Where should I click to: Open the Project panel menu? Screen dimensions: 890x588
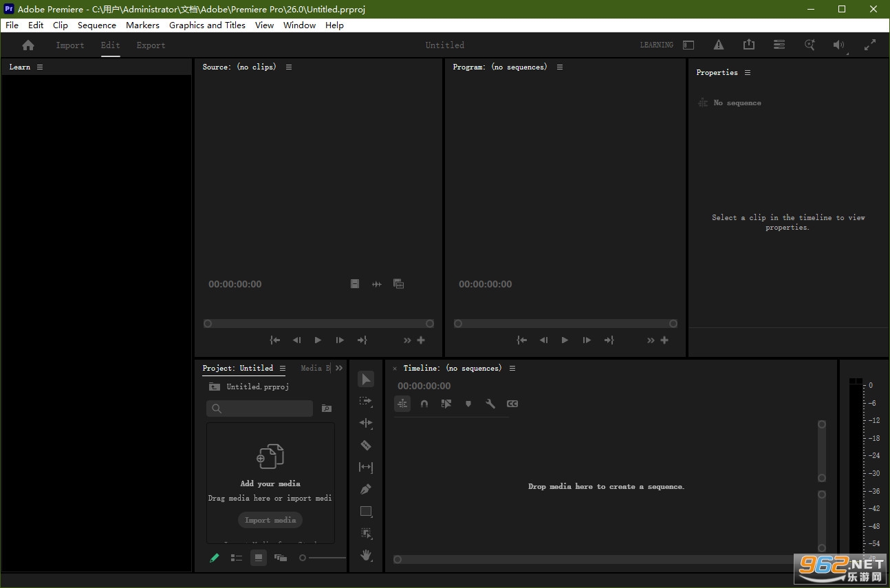click(283, 368)
